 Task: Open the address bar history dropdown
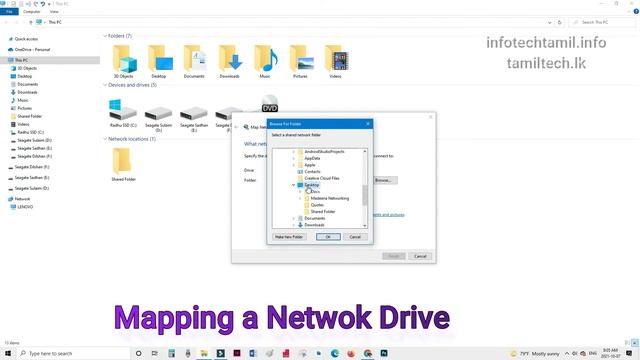[x=550, y=22]
